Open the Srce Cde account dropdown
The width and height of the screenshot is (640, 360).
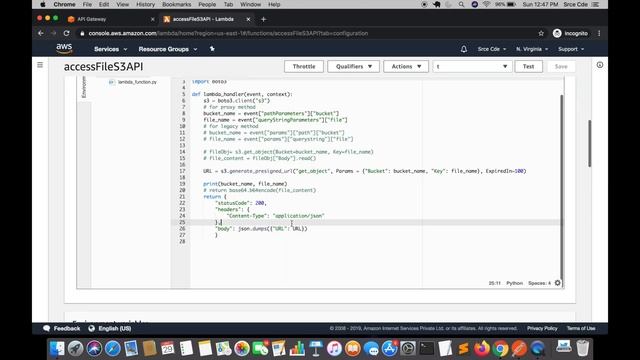pyautogui.click(x=492, y=49)
